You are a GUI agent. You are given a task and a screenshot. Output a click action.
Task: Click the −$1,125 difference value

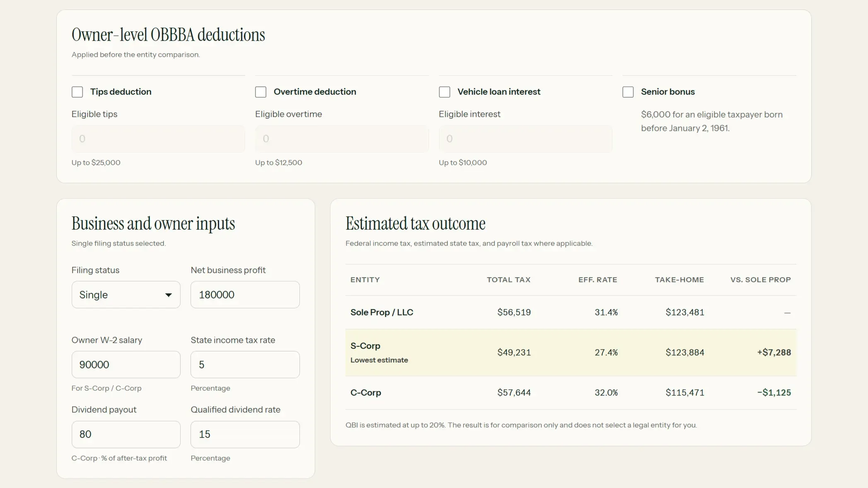point(774,393)
